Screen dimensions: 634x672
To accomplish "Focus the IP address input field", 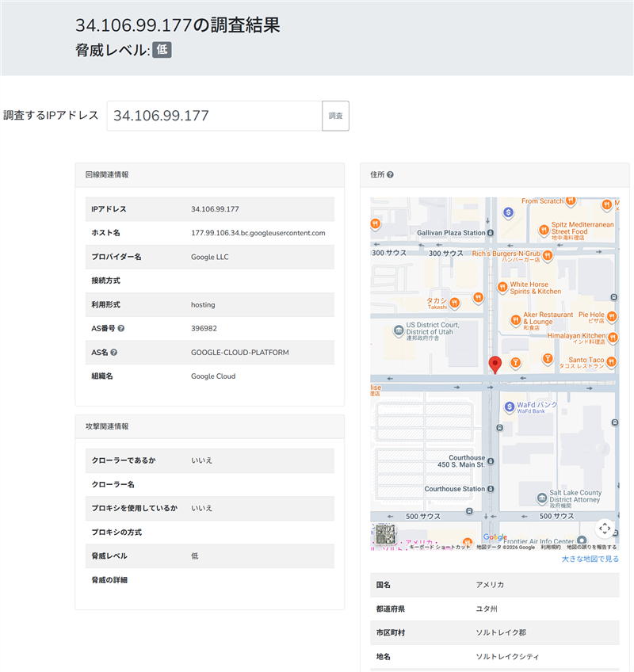I will click(214, 116).
